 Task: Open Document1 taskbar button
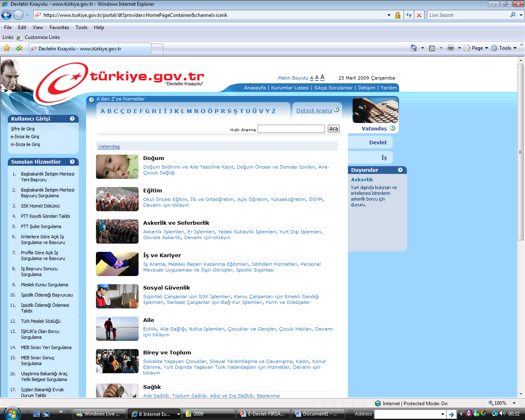318,414
